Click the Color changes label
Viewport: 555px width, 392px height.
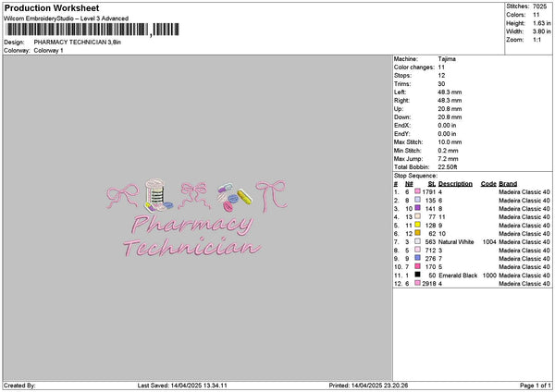point(414,67)
